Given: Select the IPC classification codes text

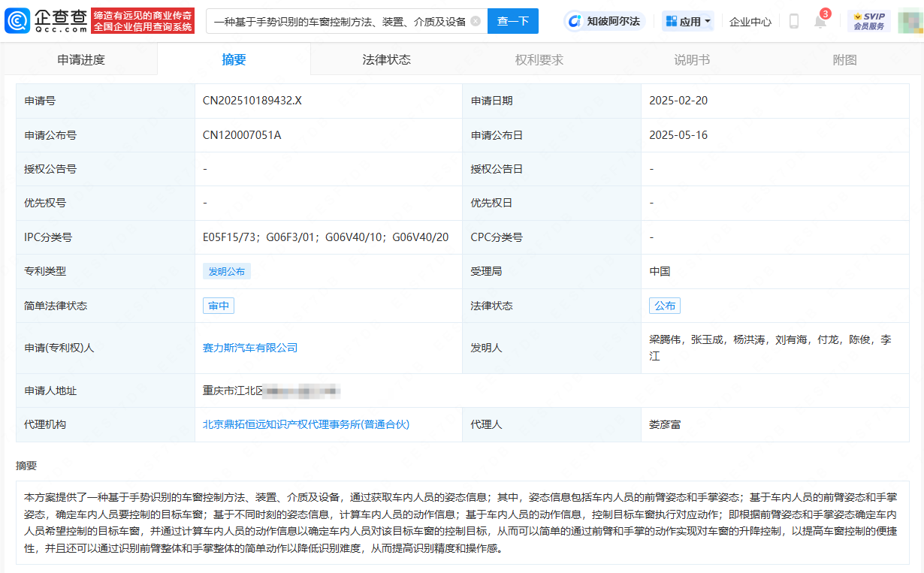Looking at the screenshot, I should [325, 237].
